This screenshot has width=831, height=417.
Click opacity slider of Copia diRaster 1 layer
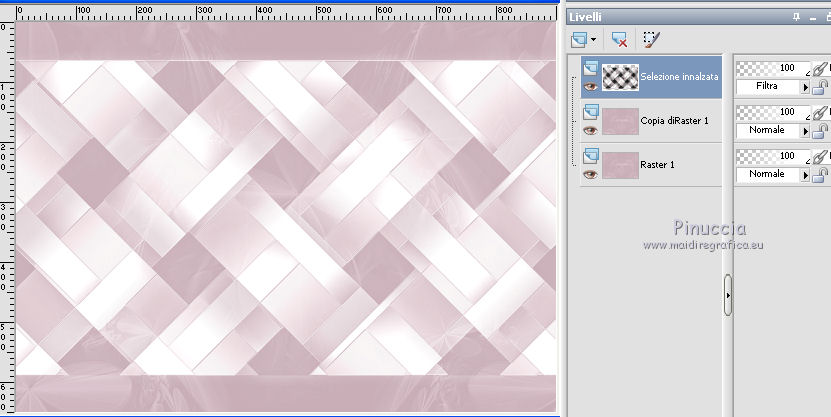[x=773, y=112]
